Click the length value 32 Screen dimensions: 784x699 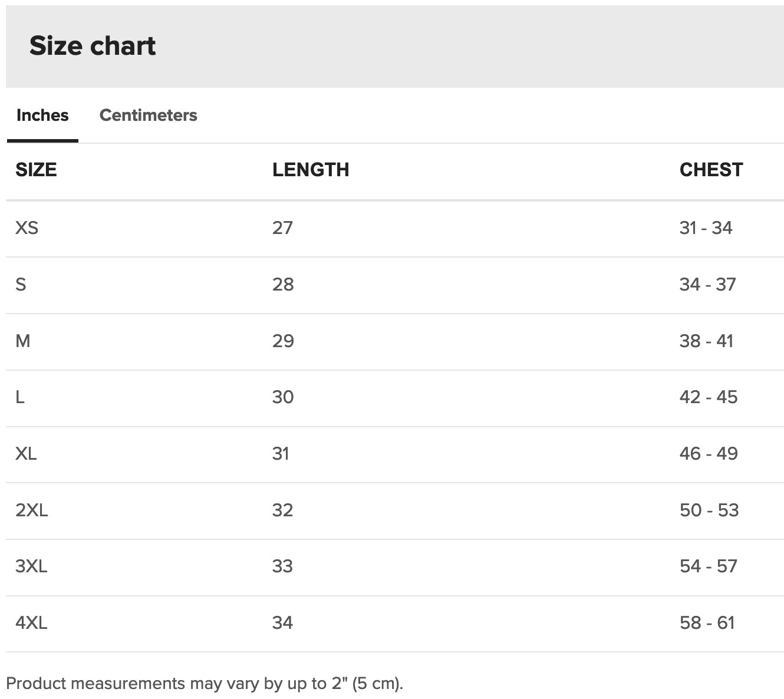tap(282, 510)
